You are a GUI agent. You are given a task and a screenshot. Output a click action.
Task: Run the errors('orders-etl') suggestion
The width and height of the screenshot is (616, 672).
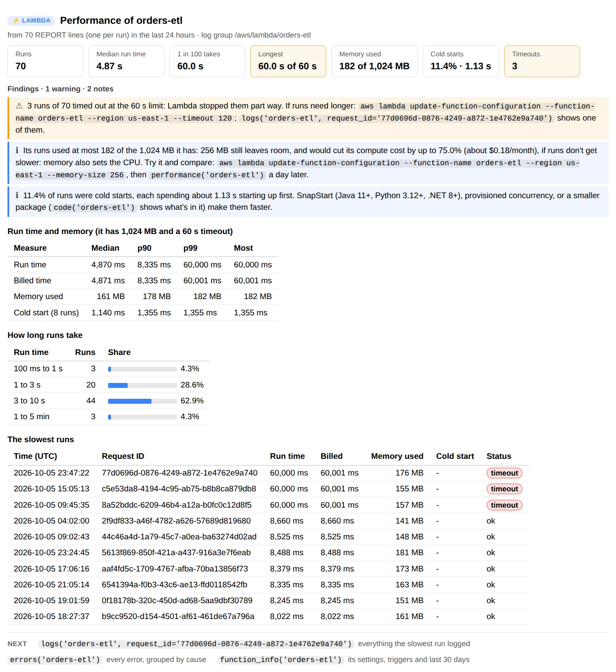pos(55,660)
